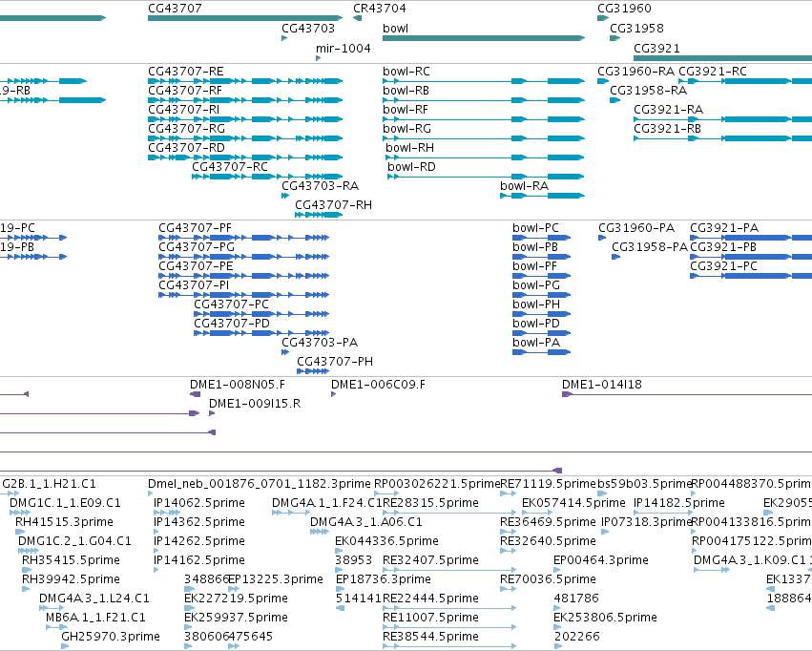Image resolution: width=812 pixels, height=651 pixels.
Task: Select the CG31960 gene label
Action: coord(624,9)
